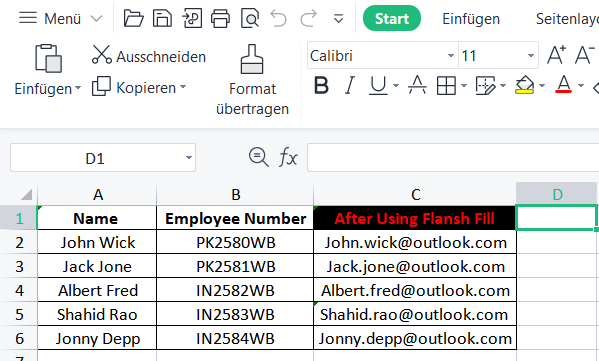Click the Redo arrow
The width and height of the screenshot is (599, 361).
click(x=308, y=18)
